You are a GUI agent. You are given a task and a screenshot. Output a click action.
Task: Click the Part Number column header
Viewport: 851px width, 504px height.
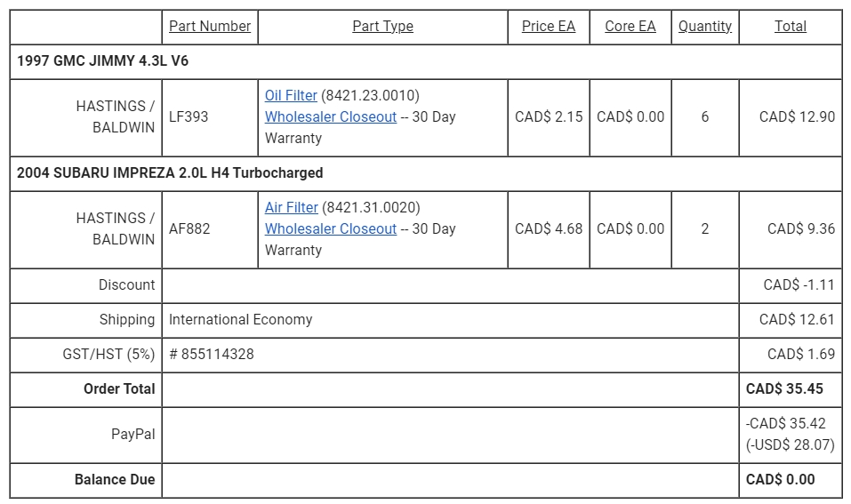[210, 26]
